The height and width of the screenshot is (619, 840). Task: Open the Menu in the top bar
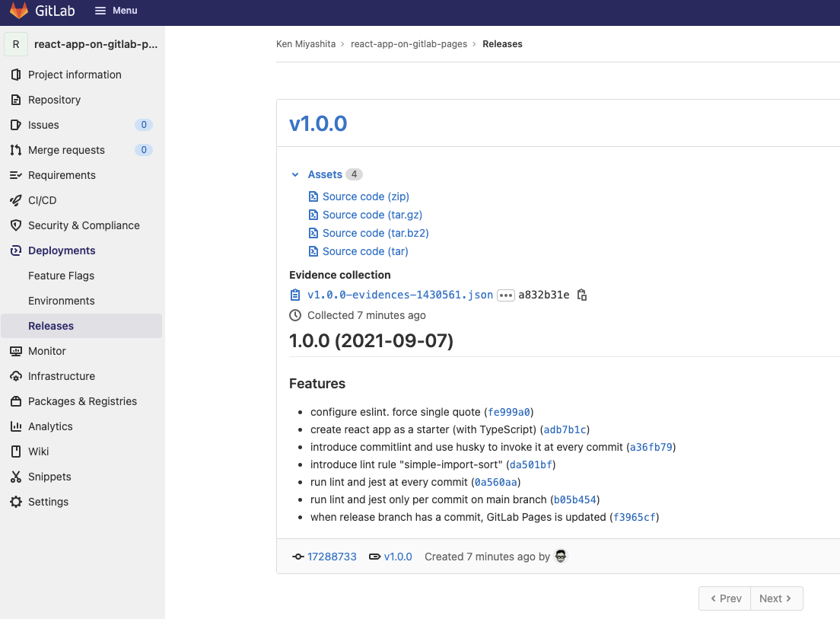click(116, 11)
